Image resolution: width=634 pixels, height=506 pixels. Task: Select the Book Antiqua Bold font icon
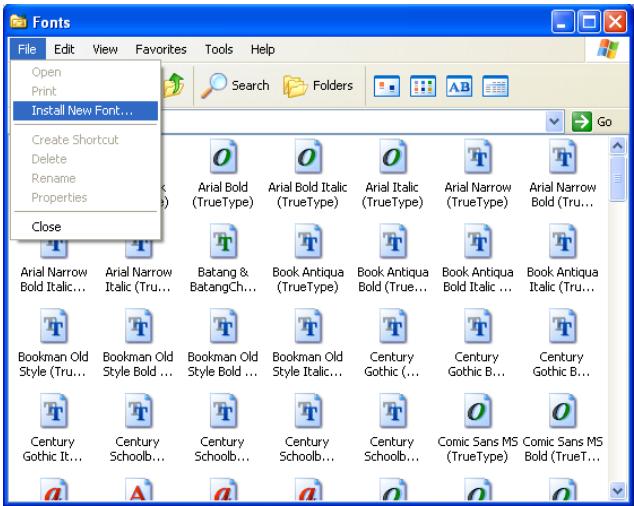[392, 242]
